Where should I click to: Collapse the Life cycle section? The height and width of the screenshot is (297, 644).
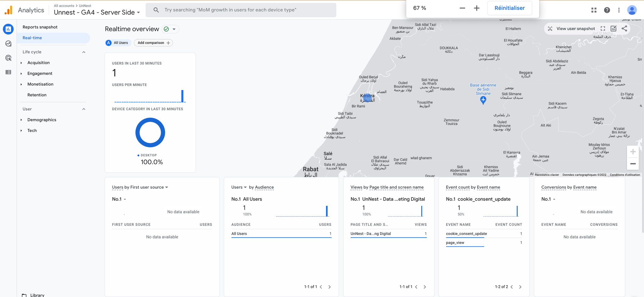pyautogui.click(x=84, y=52)
